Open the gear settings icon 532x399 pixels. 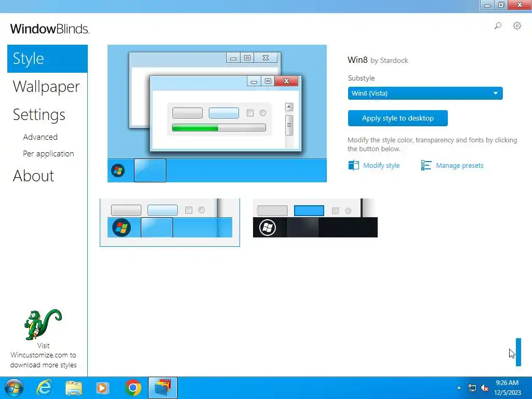tap(517, 26)
